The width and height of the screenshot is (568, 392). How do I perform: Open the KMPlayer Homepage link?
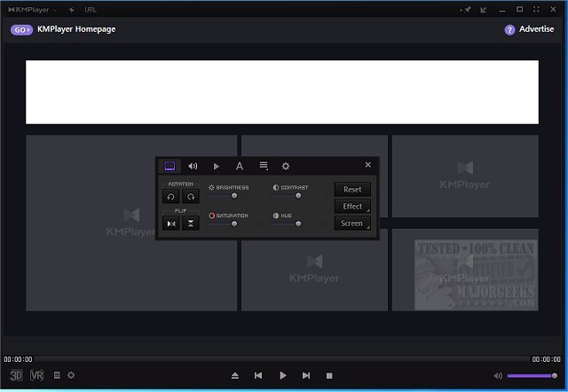(82, 29)
